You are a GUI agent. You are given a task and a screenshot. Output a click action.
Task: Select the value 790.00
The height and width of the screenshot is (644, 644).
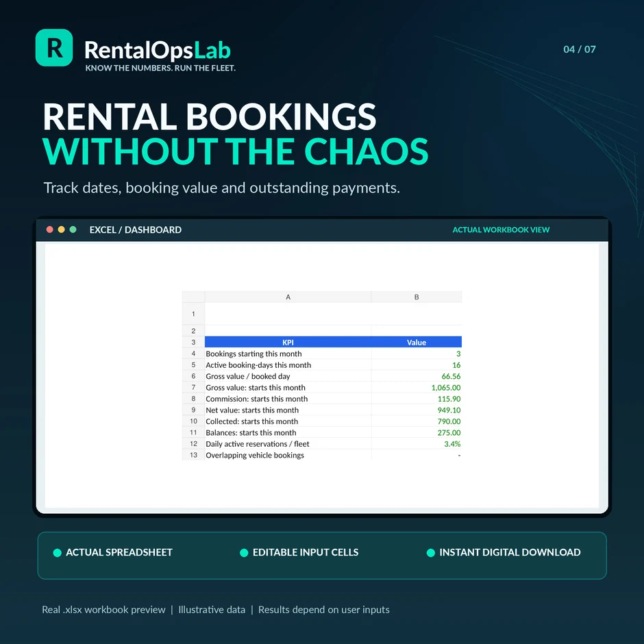pyautogui.click(x=417, y=421)
